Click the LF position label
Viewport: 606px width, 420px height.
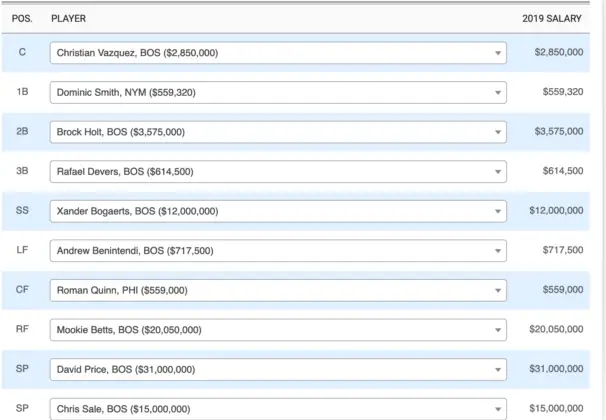point(22,250)
